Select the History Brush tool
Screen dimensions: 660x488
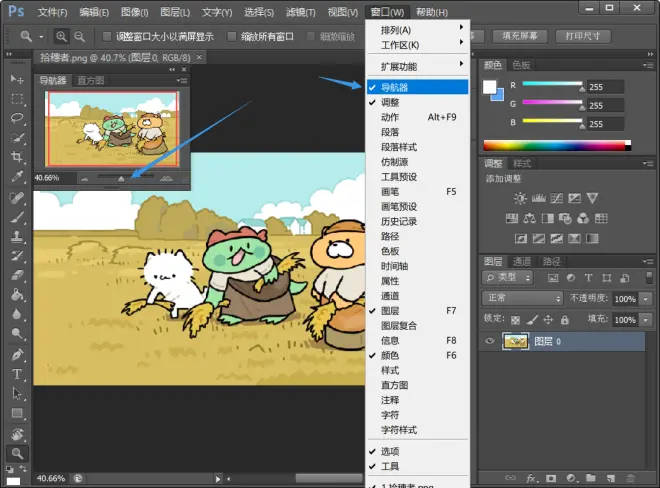(17, 256)
